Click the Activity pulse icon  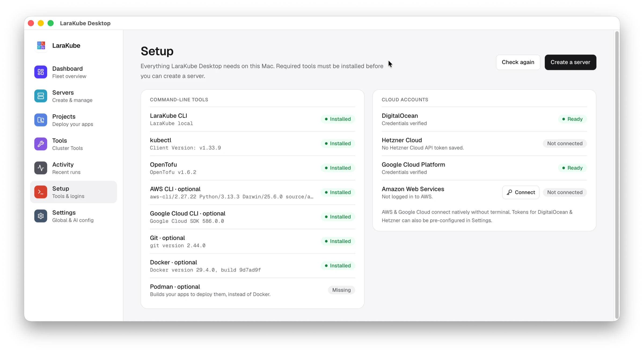pos(41,168)
